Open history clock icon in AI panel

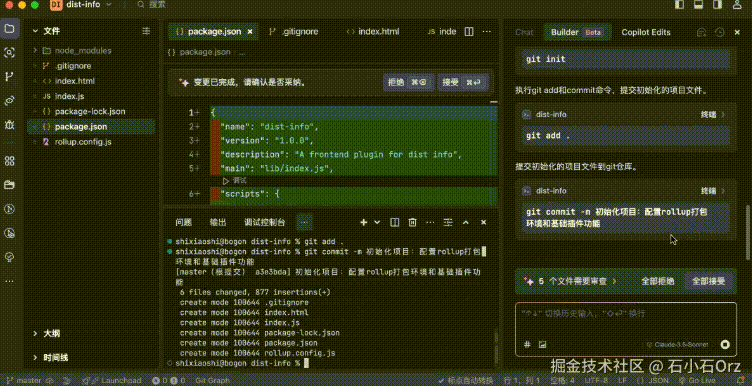[x=719, y=32]
